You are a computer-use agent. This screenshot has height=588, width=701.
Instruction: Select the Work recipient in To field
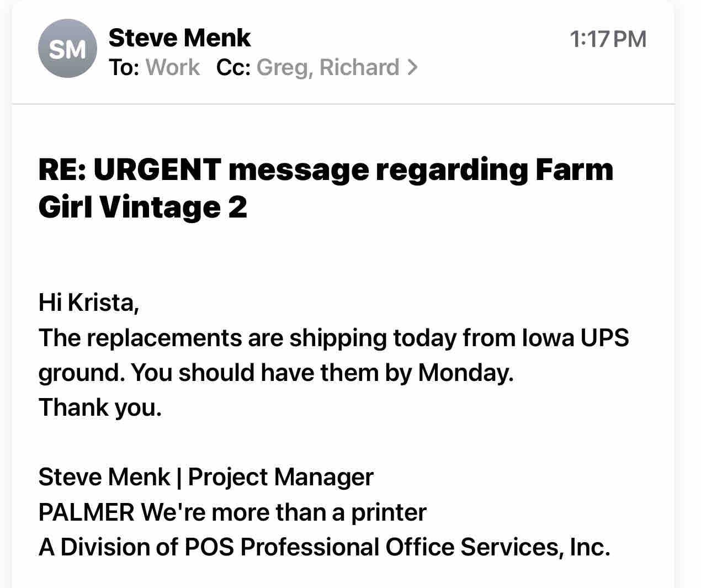click(173, 67)
